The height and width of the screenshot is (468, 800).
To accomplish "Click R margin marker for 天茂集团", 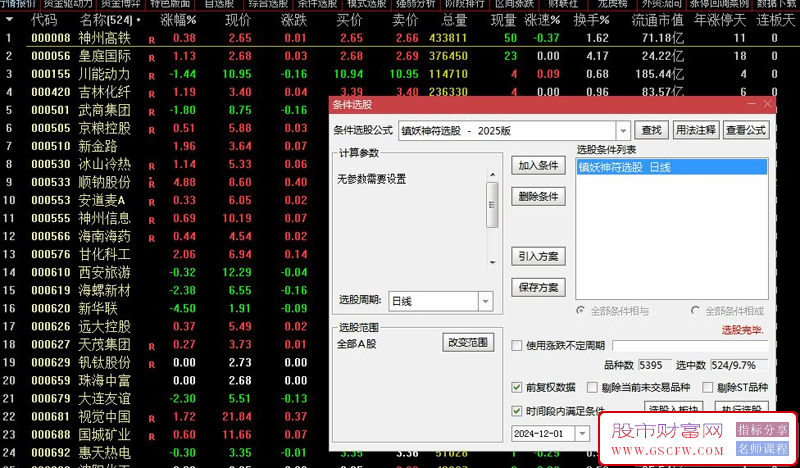I will (152, 347).
